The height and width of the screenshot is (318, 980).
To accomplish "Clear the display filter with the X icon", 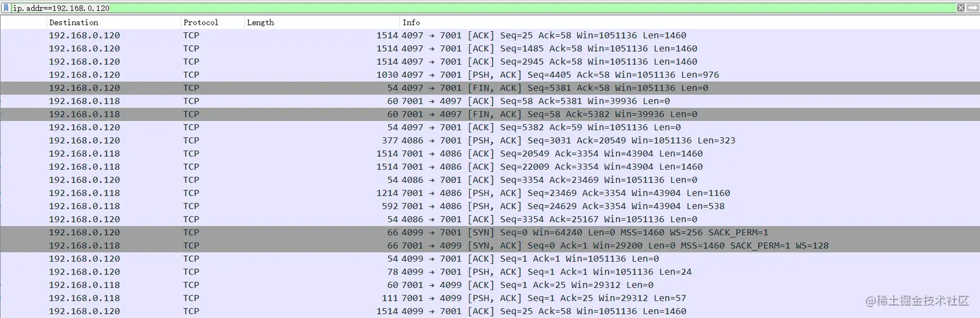I will [961, 8].
